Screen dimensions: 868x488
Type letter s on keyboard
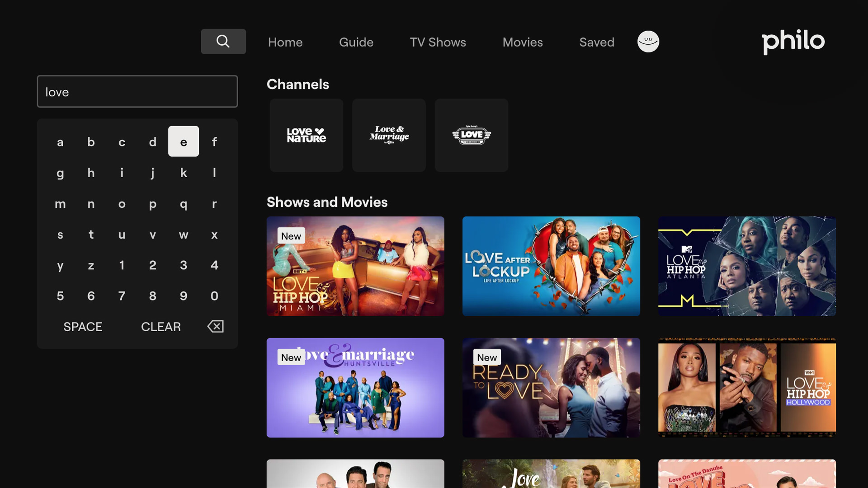[x=60, y=235]
